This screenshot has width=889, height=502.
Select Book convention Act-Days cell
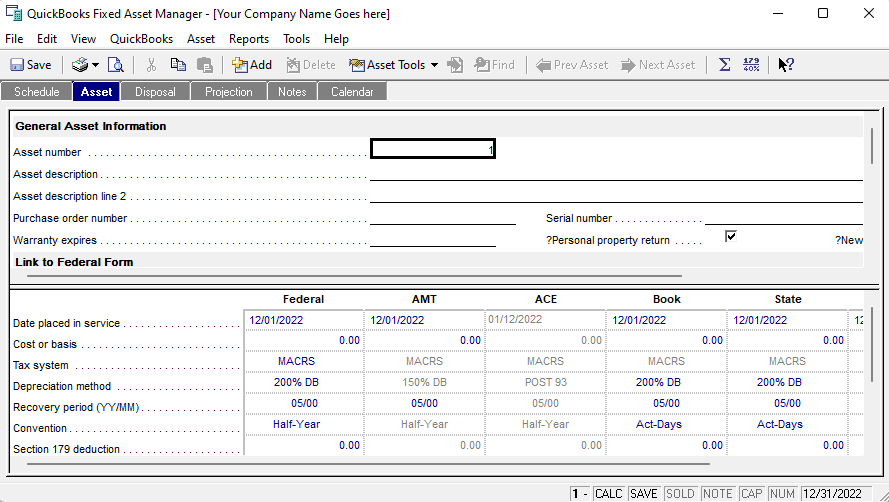(x=667, y=424)
